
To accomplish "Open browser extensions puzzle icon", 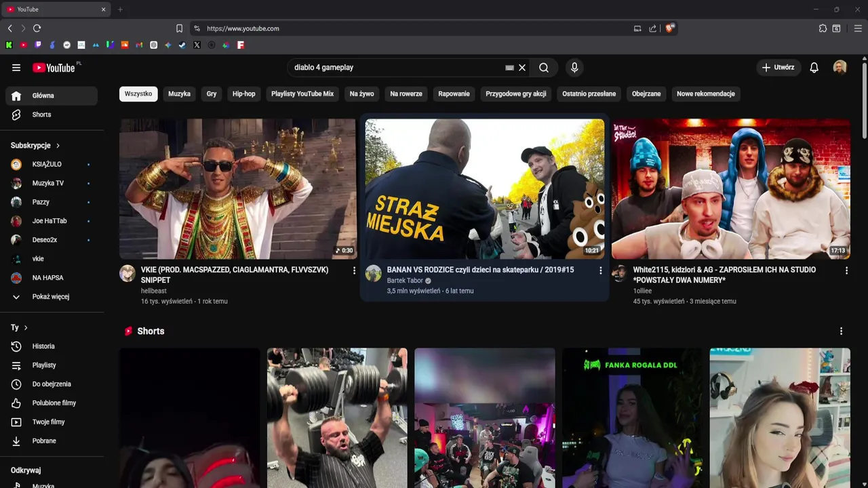I will point(823,28).
